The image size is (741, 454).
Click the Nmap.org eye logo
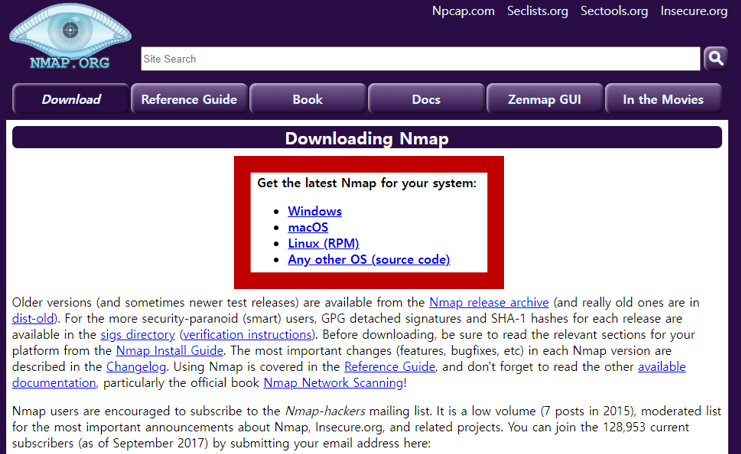(x=70, y=37)
